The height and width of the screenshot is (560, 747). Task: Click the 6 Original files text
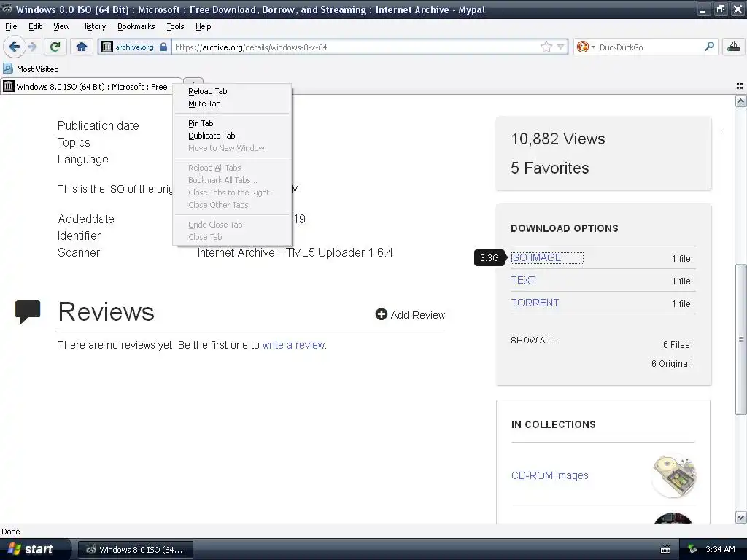[x=670, y=363]
